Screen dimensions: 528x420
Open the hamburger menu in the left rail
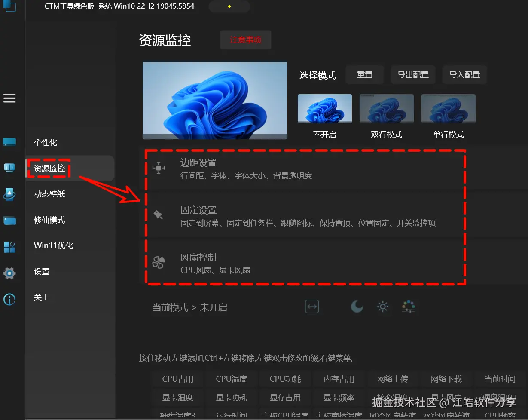(9, 98)
